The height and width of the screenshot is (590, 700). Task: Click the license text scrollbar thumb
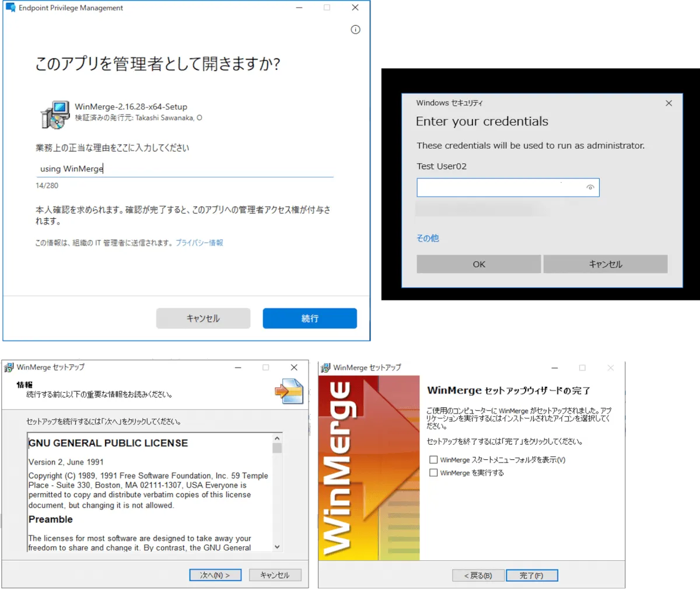(277, 448)
